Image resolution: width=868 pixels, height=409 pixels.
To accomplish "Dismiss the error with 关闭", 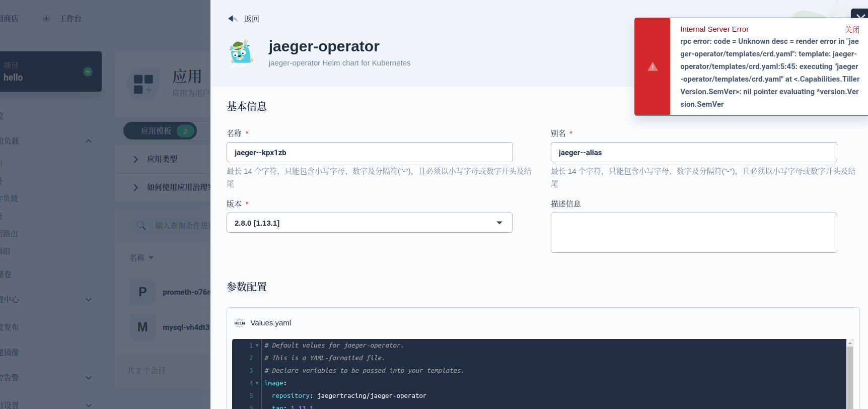I will (852, 29).
